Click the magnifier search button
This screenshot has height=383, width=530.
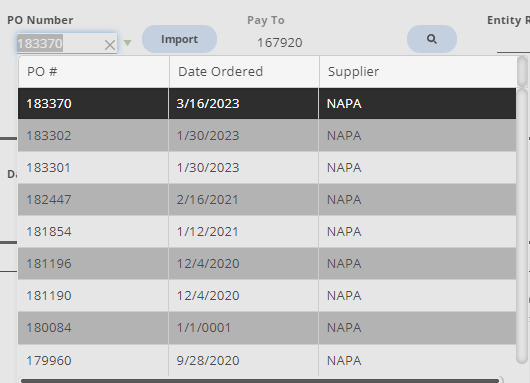(x=432, y=39)
